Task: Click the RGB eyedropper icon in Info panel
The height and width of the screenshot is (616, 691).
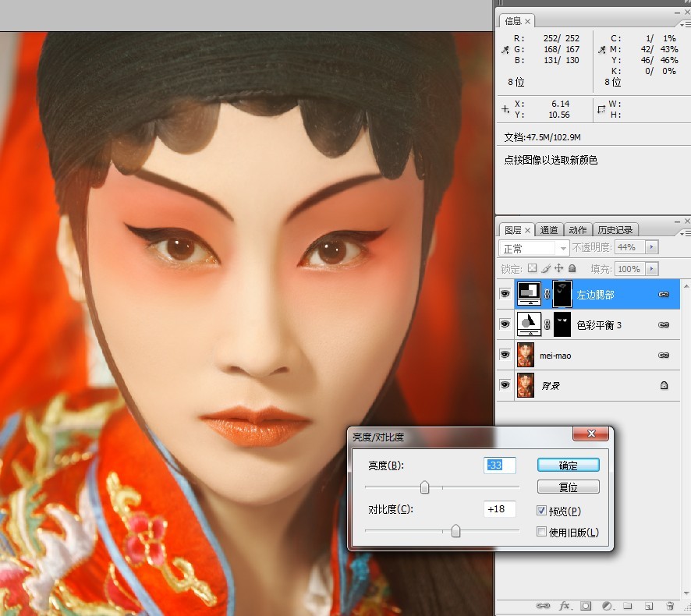Action: pos(505,50)
